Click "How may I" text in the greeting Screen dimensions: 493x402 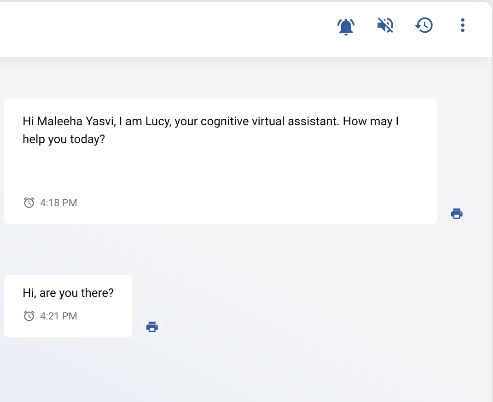371,121
